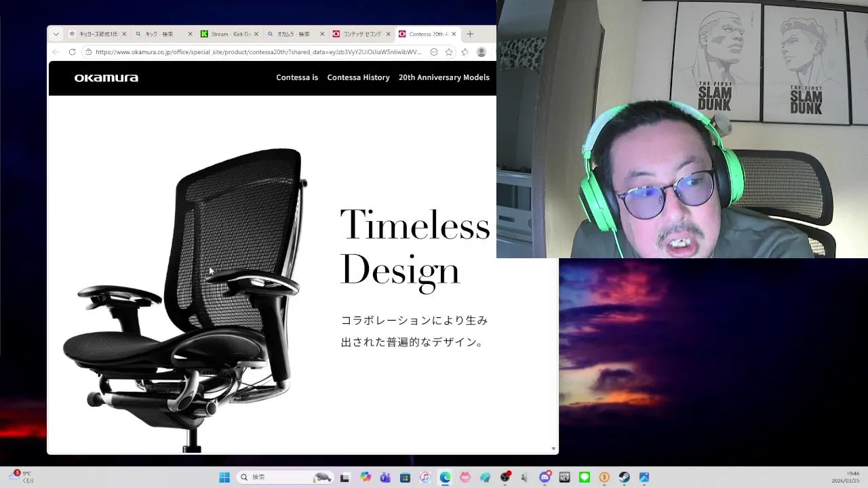868x488 pixels.
Task: Close the オカムラ - 検索 tab
Action: coord(321,34)
